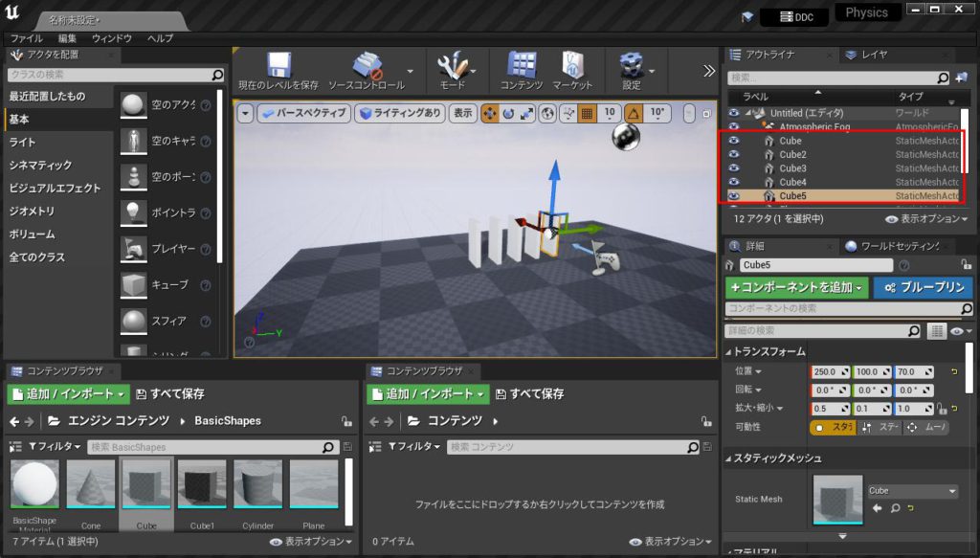Screen dimensions: 980x558
Task: Open the Perspective (パースペクティブ) view dropdown
Action: click(303, 113)
